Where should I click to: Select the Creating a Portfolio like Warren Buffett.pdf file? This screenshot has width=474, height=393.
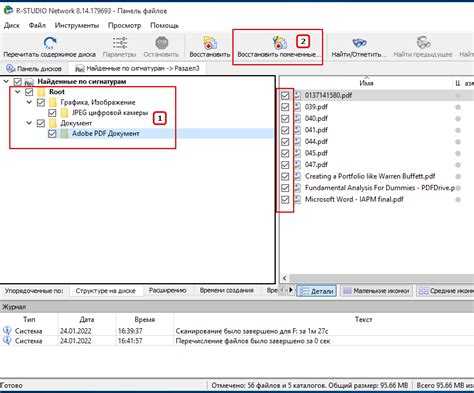pos(370,176)
